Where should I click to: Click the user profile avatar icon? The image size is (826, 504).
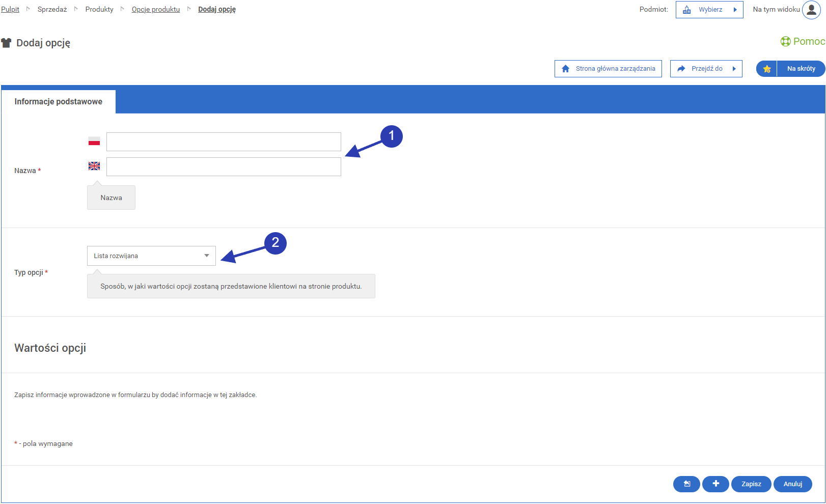(x=811, y=10)
